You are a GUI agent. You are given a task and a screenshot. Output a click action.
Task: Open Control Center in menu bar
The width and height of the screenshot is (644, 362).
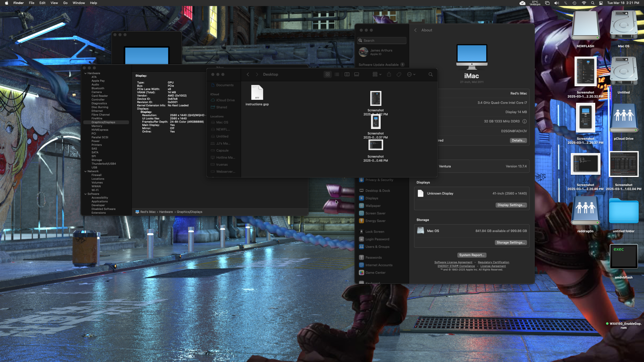pyautogui.click(x=601, y=3)
